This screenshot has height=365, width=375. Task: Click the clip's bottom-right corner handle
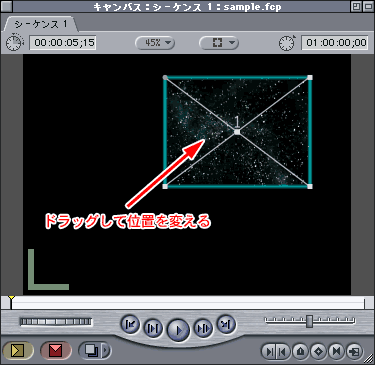tap(310, 186)
